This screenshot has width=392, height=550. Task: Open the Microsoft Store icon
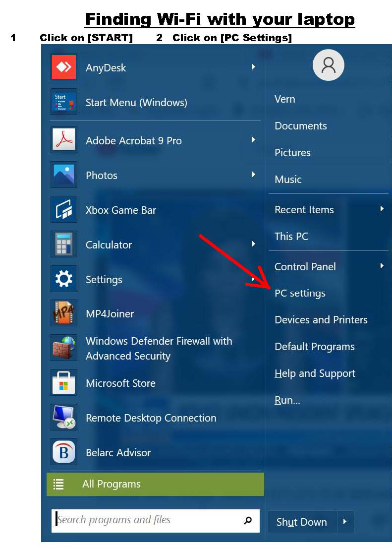point(64,383)
